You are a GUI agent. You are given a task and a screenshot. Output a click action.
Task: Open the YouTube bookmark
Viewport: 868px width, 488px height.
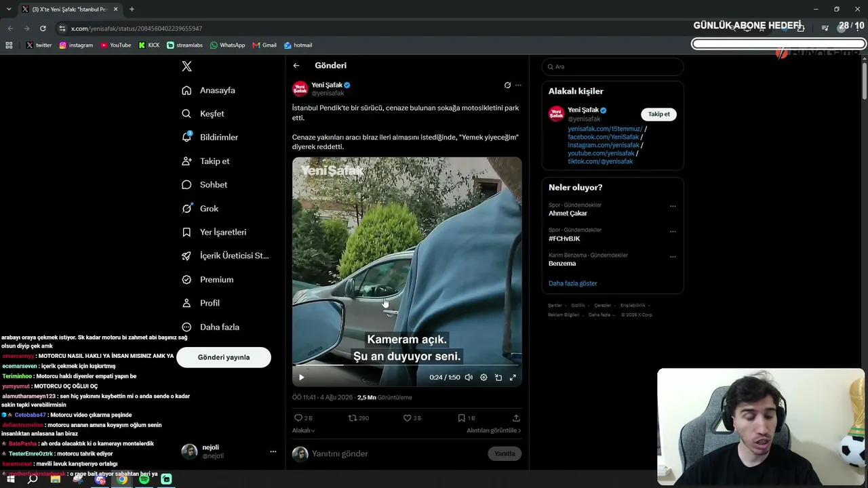(115, 45)
